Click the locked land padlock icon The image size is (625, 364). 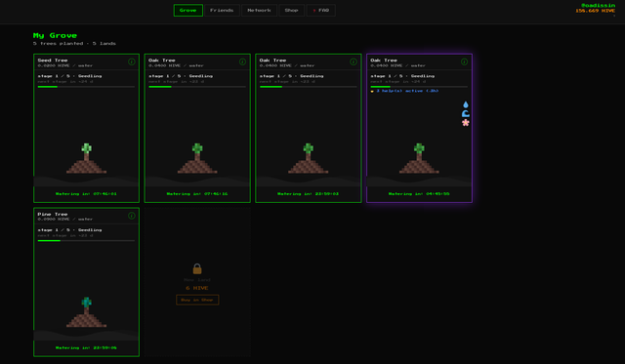pyautogui.click(x=197, y=268)
